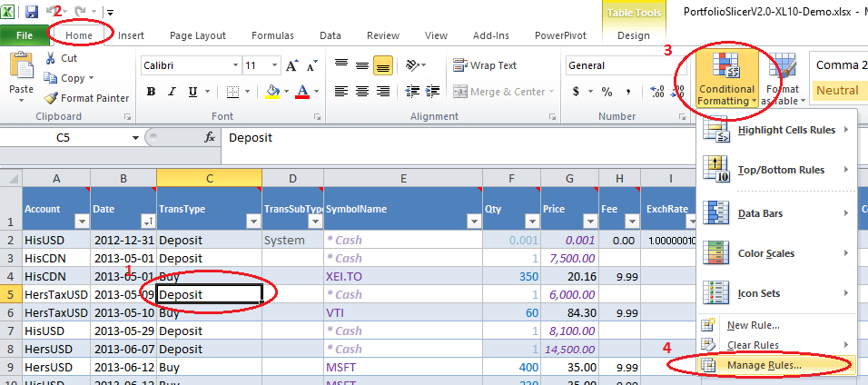The image size is (868, 385).
Task: Open the SymbolName column filter dropdown
Action: pos(475,222)
